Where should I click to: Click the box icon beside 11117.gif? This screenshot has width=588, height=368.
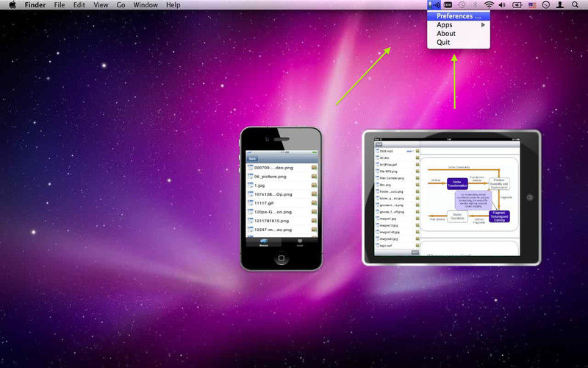pos(314,203)
